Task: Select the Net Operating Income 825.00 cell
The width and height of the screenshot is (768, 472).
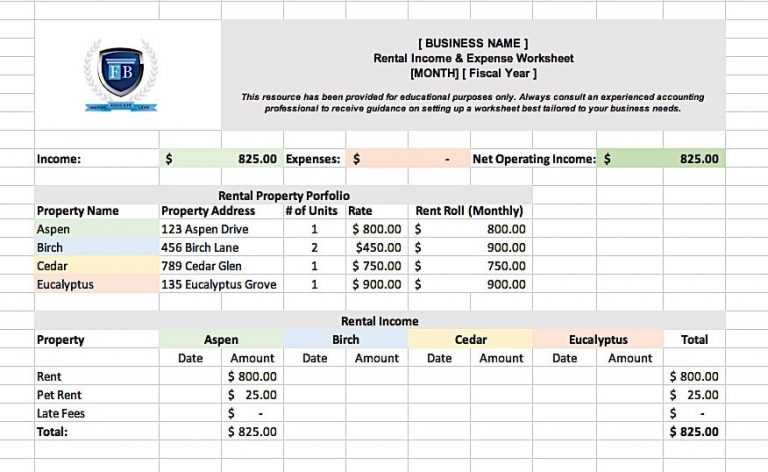Action: tap(661, 159)
